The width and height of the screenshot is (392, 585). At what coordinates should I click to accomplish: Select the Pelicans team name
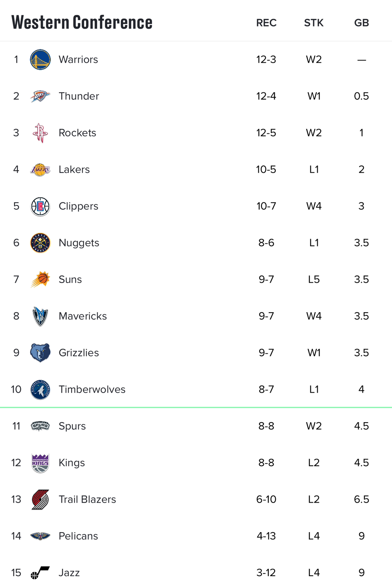[x=78, y=536]
